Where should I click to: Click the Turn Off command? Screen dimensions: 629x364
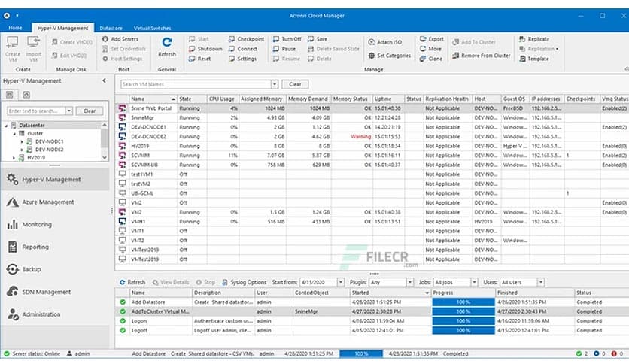click(x=287, y=39)
